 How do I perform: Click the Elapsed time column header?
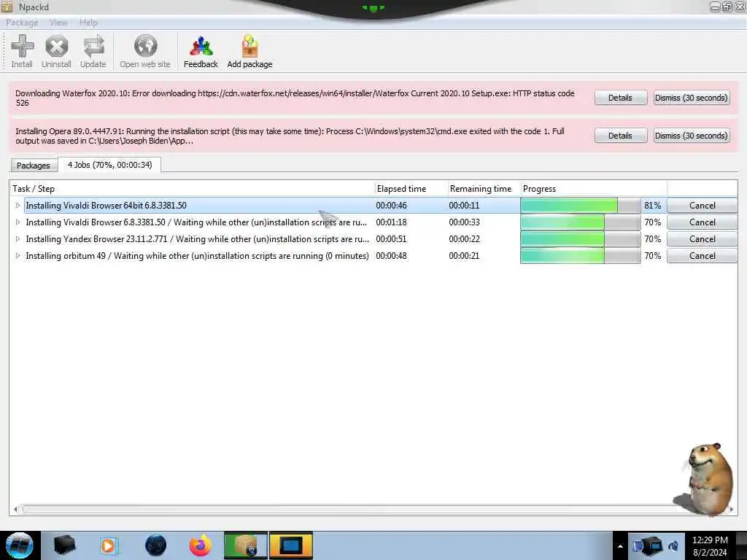[x=411, y=189]
